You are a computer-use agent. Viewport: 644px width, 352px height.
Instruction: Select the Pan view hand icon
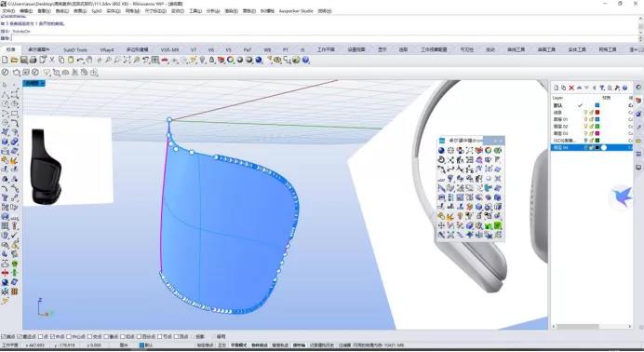89,60
